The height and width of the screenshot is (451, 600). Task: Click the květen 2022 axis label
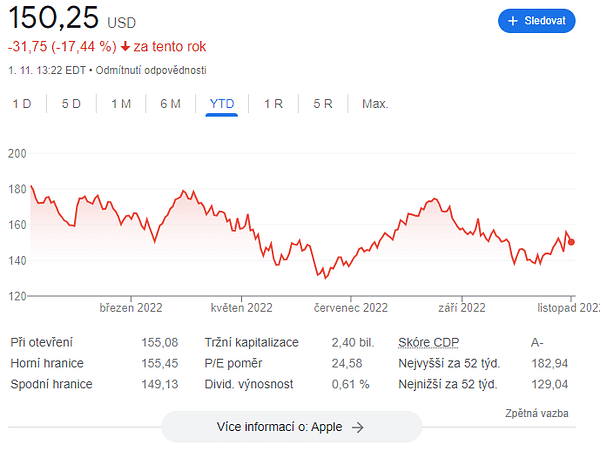241,308
